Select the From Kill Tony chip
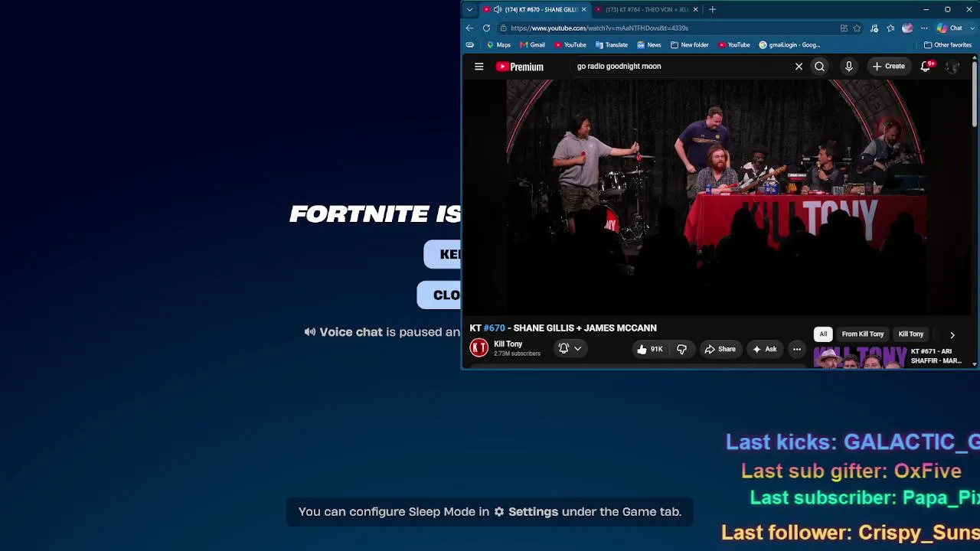Screen dimensions: 980x551 (x=863, y=334)
